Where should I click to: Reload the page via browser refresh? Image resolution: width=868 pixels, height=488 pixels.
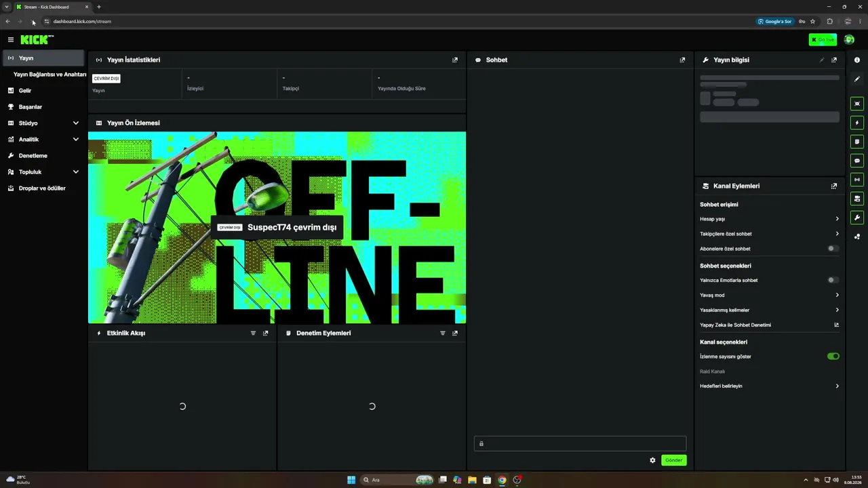pos(33,21)
